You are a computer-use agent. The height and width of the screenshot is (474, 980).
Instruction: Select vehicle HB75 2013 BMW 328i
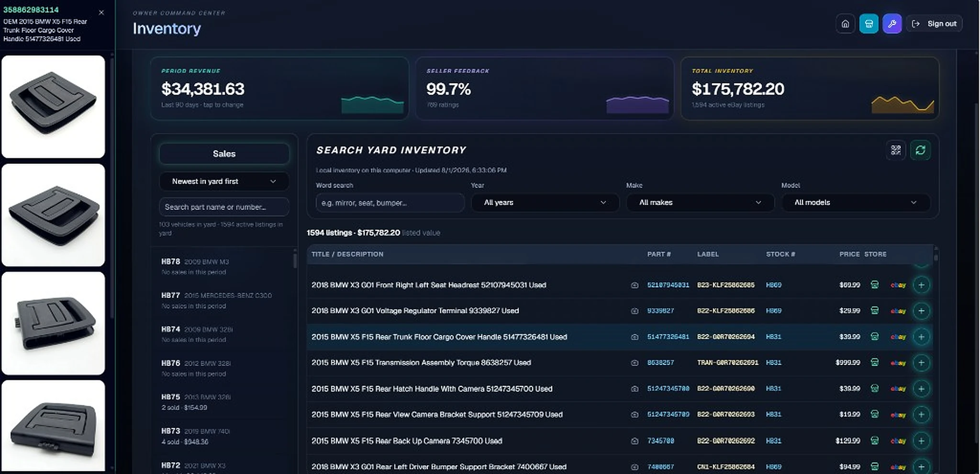pyautogui.click(x=223, y=402)
